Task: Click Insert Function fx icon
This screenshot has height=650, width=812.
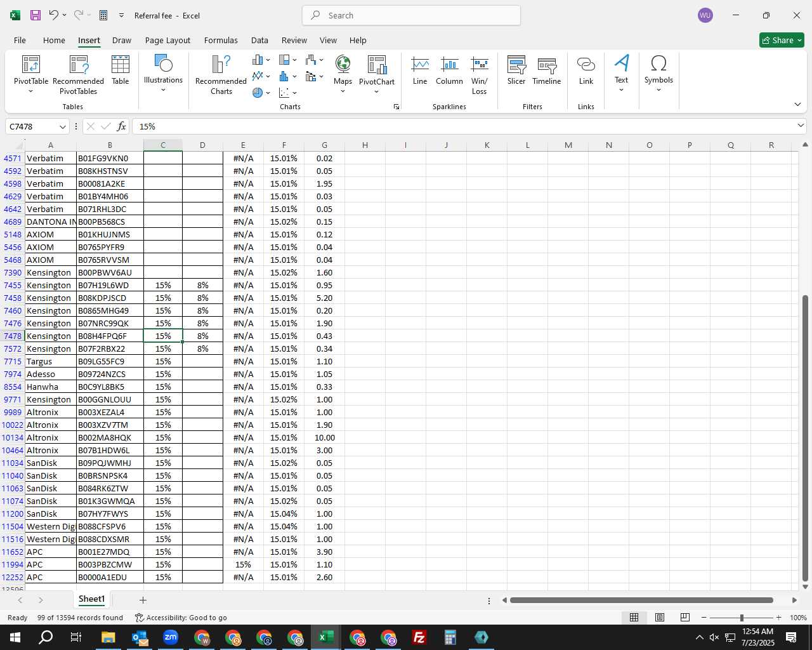Action: (x=121, y=126)
